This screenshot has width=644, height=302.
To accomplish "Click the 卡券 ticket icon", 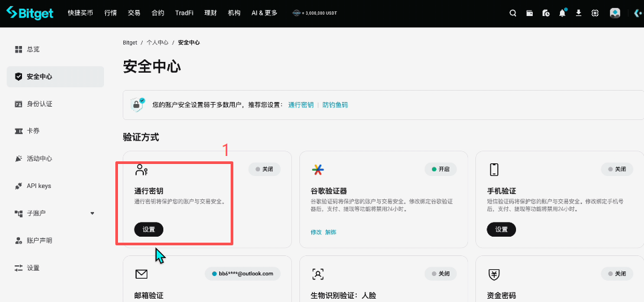I will tap(19, 131).
